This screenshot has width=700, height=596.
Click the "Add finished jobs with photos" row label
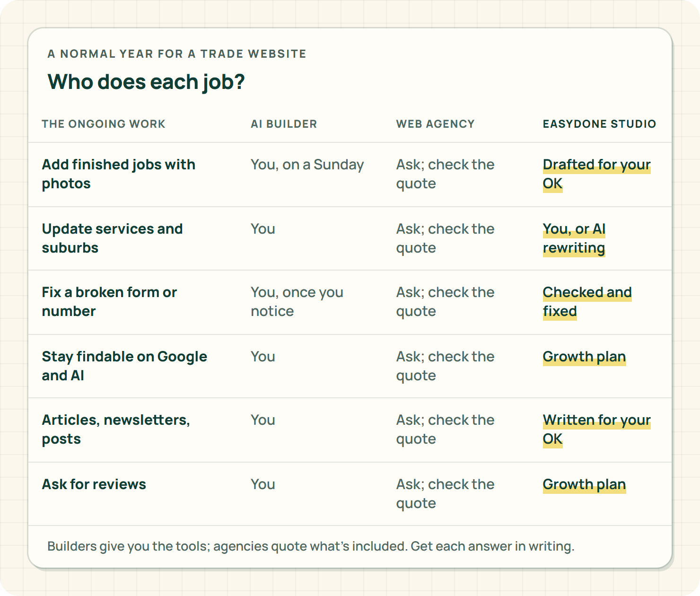coord(119,174)
